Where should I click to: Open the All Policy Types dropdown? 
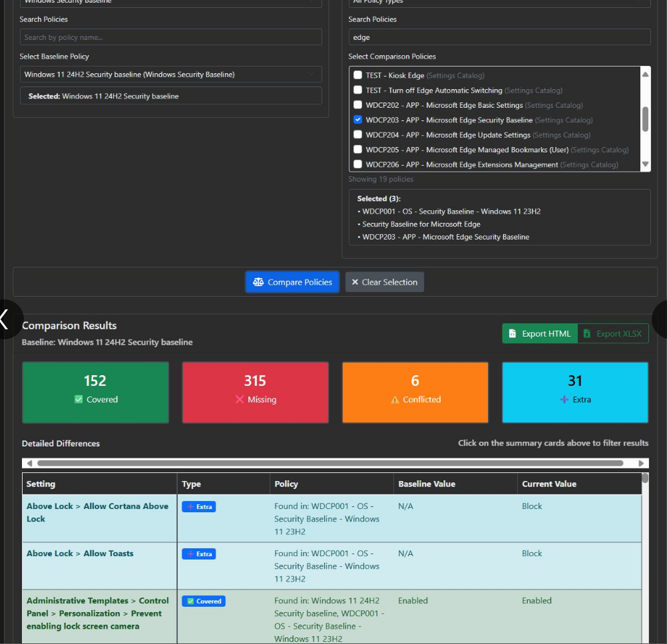[x=499, y=3]
